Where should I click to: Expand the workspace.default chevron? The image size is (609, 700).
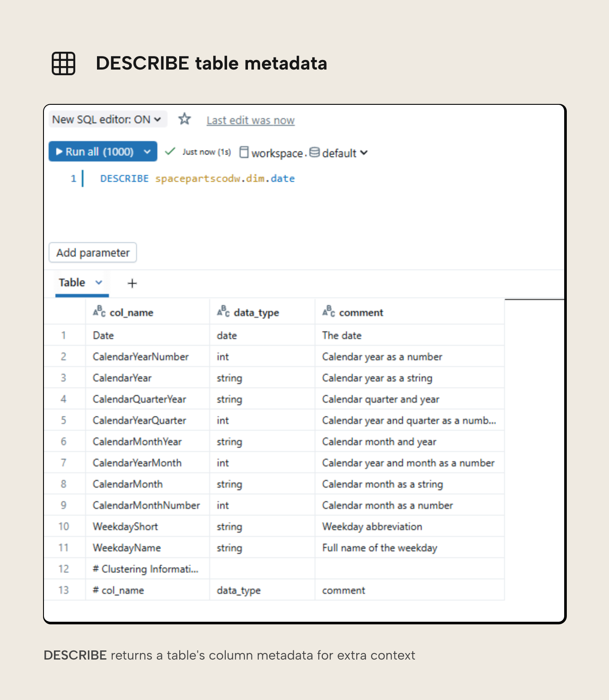point(364,153)
